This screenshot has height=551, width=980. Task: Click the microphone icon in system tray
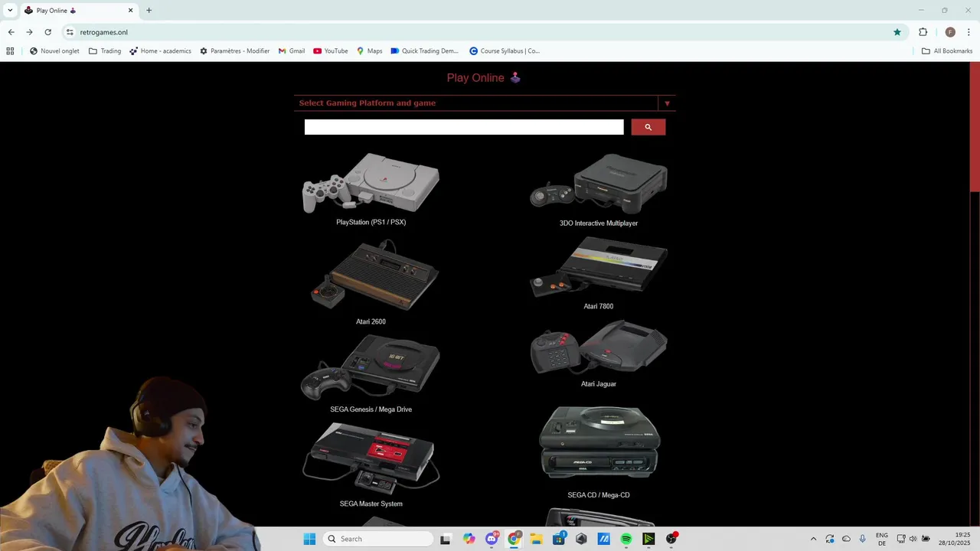863,539
